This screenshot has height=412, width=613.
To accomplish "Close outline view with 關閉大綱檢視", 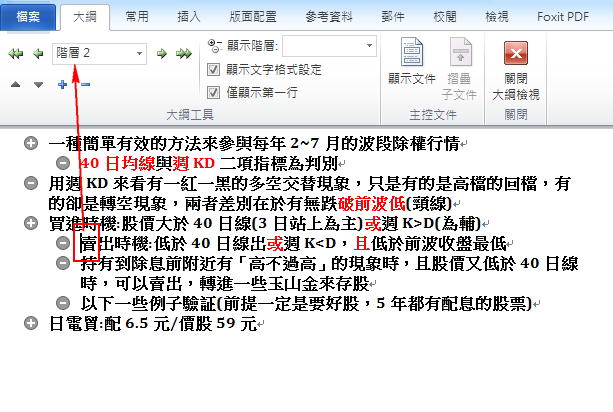I will click(x=516, y=70).
